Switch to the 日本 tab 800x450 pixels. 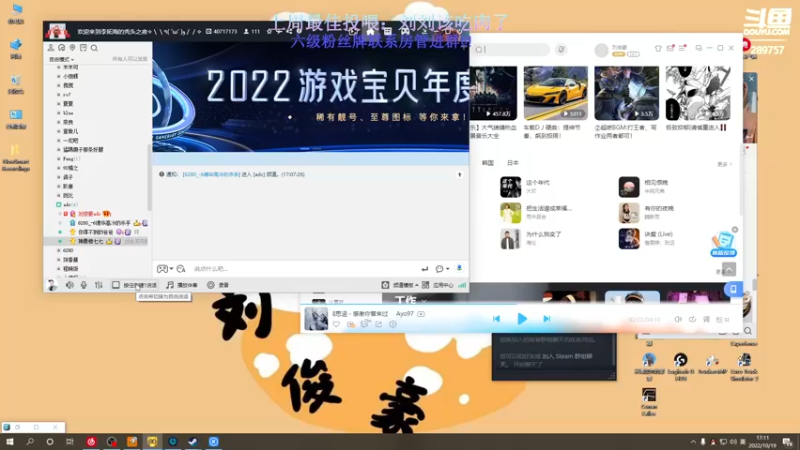(x=513, y=163)
